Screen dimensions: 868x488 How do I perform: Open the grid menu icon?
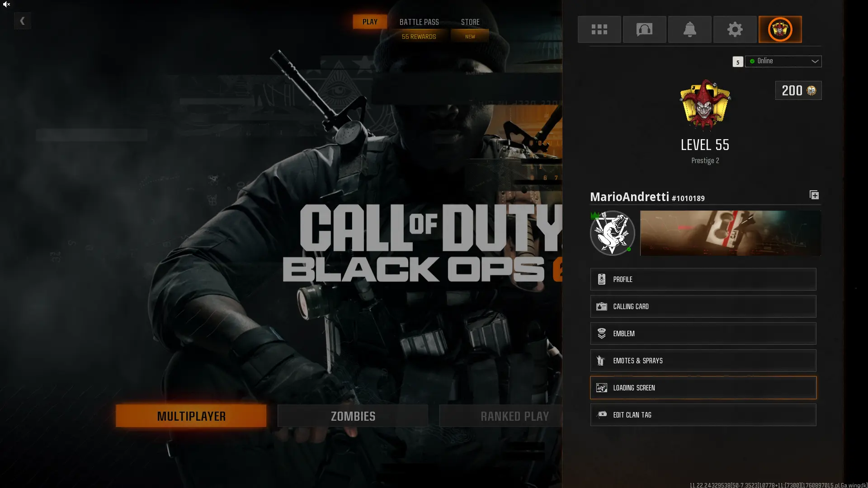(x=599, y=29)
